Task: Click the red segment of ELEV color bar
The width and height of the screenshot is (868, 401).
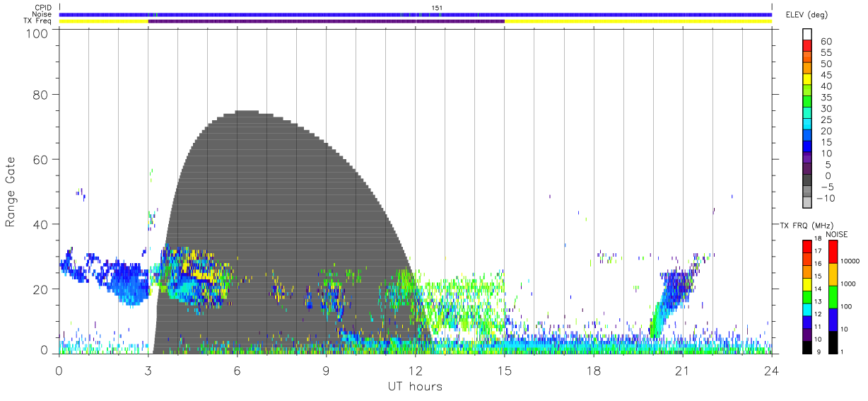Action: point(808,47)
